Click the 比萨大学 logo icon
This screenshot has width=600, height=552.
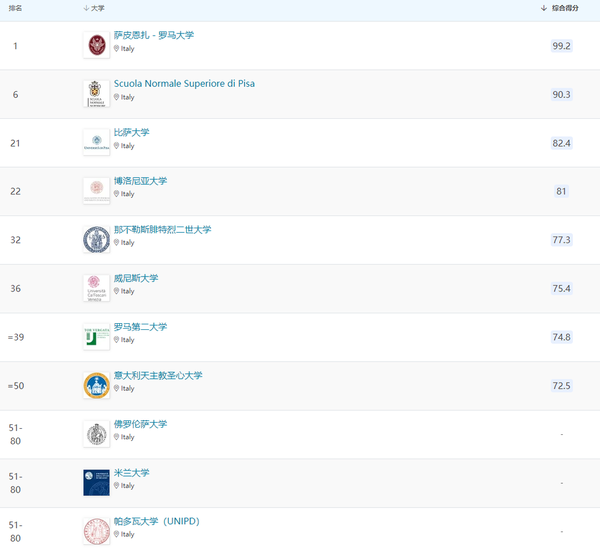[96, 142]
